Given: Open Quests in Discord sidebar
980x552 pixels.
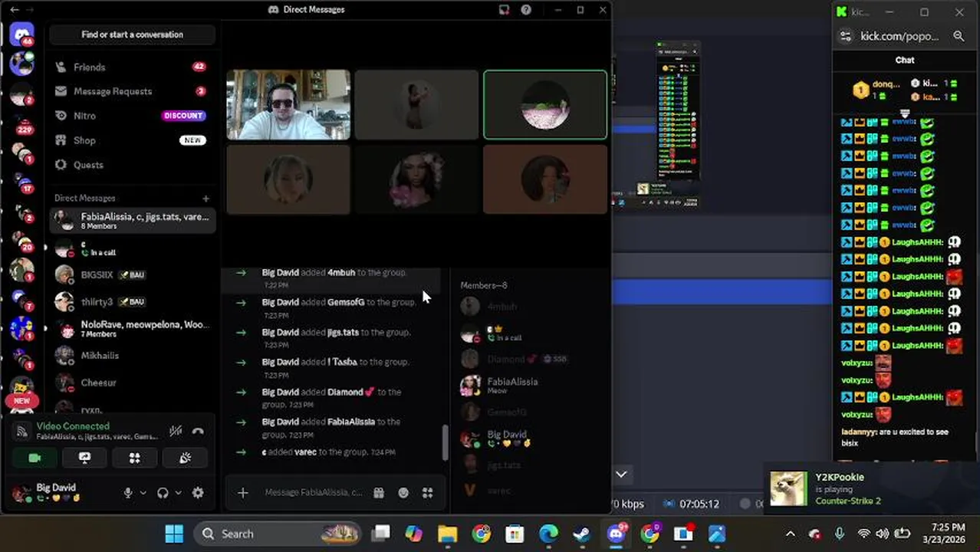Looking at the screenshot, I should 132,165.
